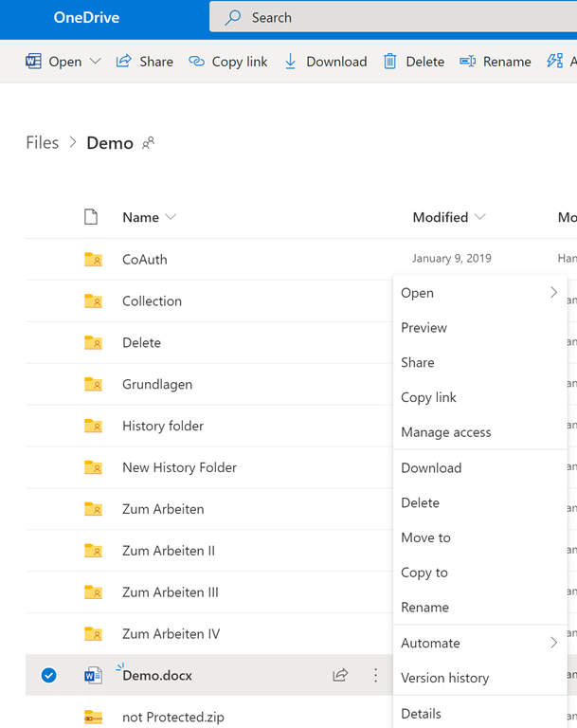Screen dimensions: 577x728
Task: Select Version history from the context menu
Action: (444, 678)
